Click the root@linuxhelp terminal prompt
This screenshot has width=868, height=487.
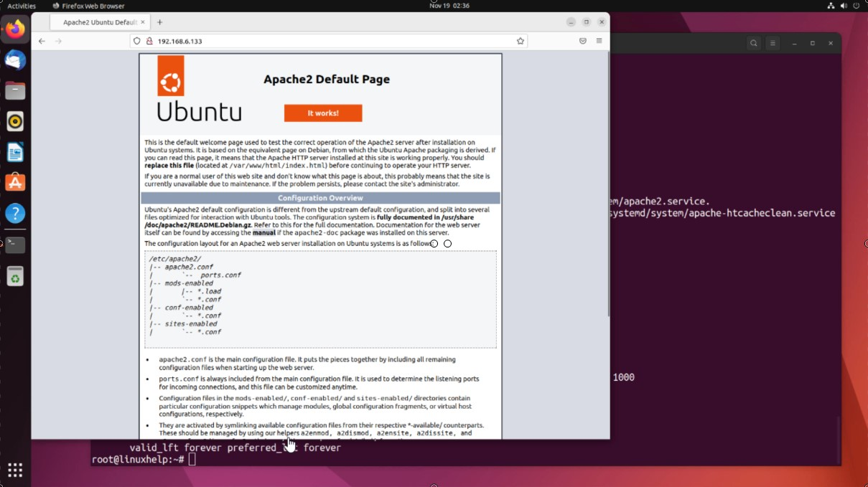click(138, 459)
